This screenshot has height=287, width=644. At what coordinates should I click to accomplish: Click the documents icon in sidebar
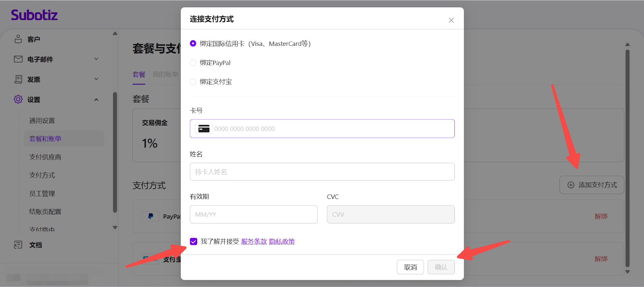click(18, 245)
